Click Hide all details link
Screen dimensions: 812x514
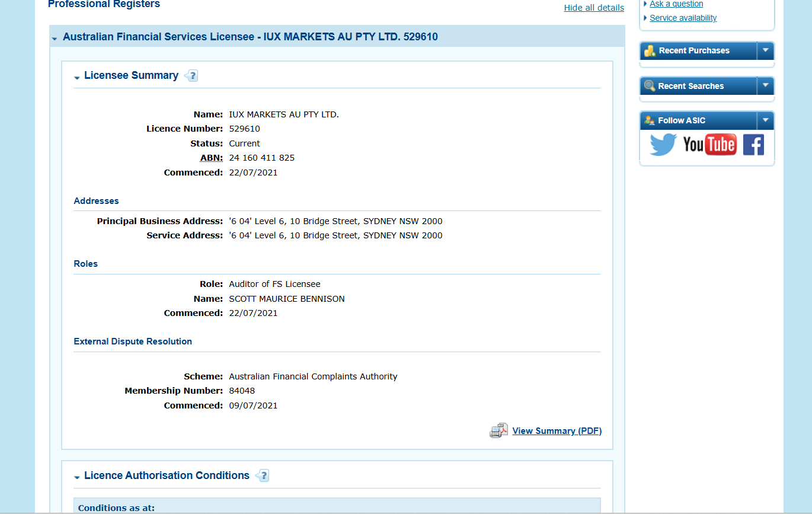coord(594,8)
